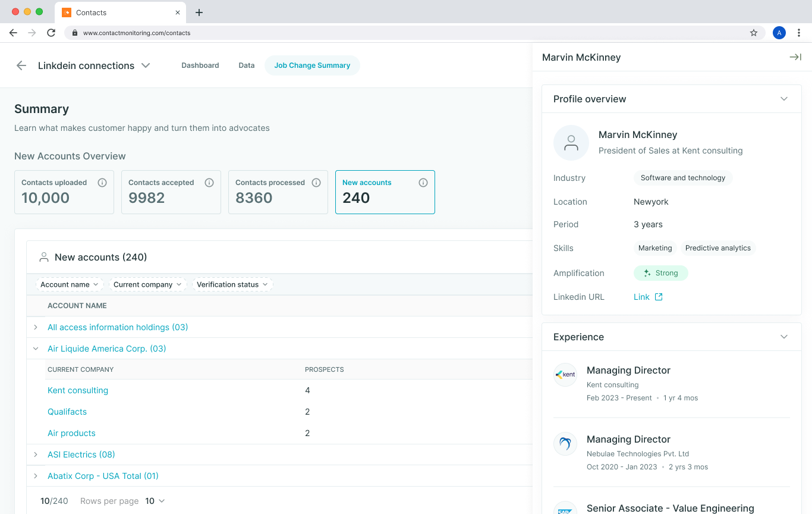Expand the Abatix Corp - USA Total row
Image resolution: width=812 pixels, height=514 pixels.
36,476
